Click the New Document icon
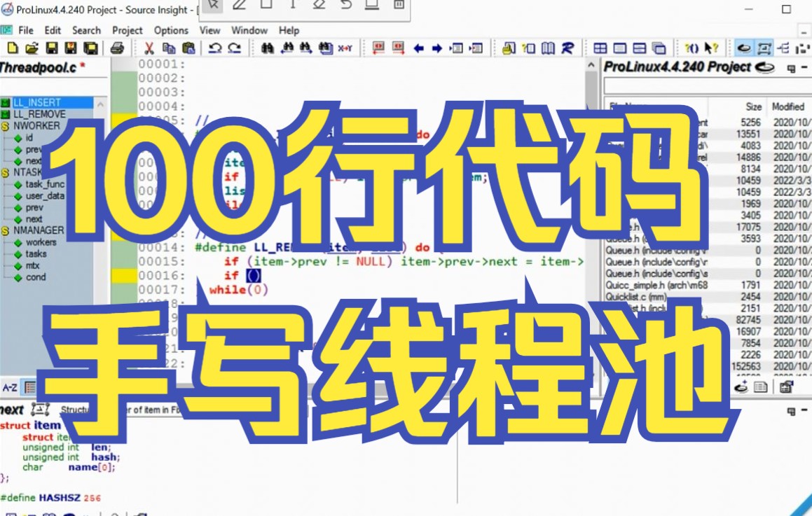 point(14,49)
